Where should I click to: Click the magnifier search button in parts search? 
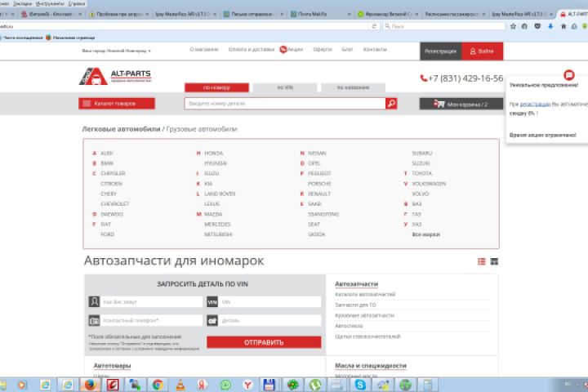391,104
